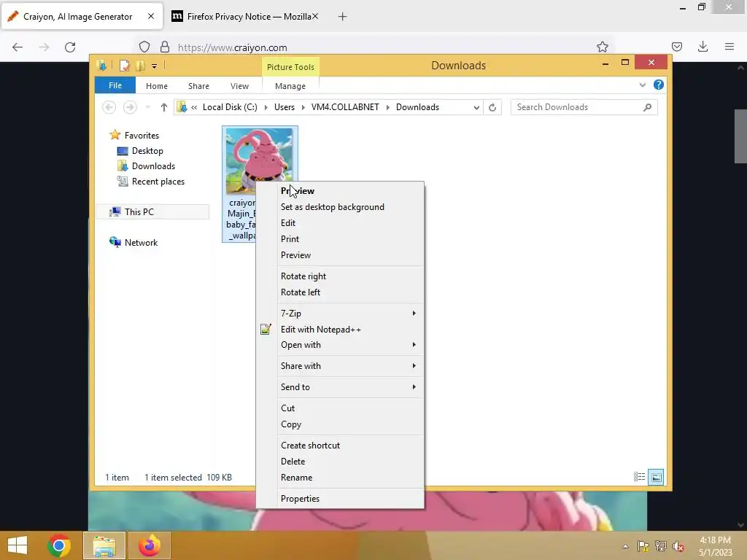Viewport: 747px width, 560px height.
Task: Open a new Firefox tab with plus
Action: (342, 17)
